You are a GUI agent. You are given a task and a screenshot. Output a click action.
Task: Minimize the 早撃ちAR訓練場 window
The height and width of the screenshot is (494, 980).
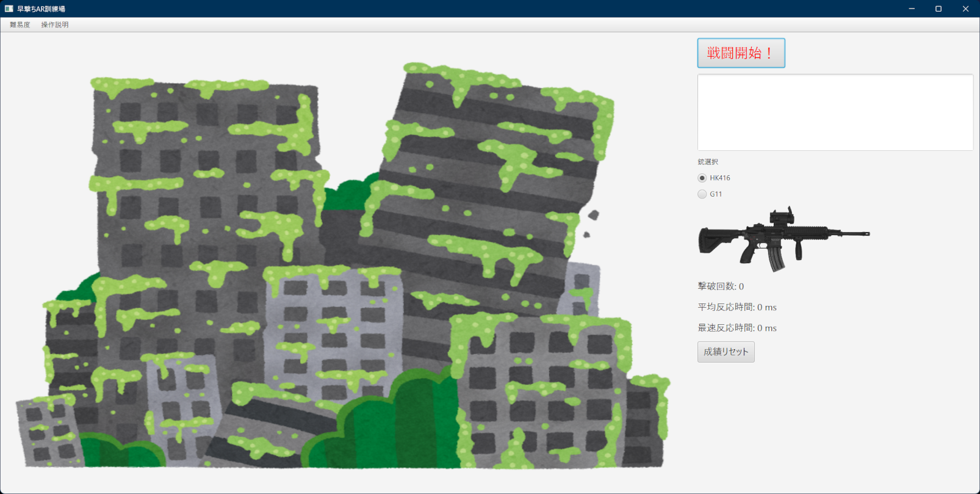(912, 9)
